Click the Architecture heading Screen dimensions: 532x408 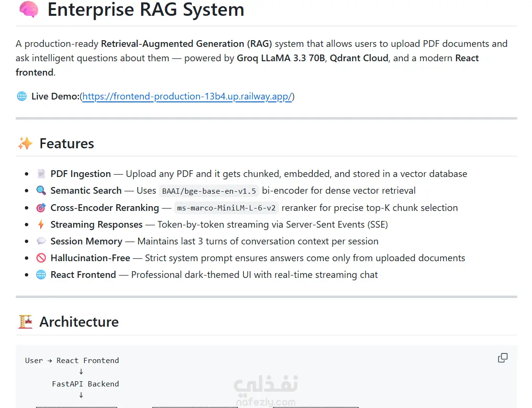[79, 322]
